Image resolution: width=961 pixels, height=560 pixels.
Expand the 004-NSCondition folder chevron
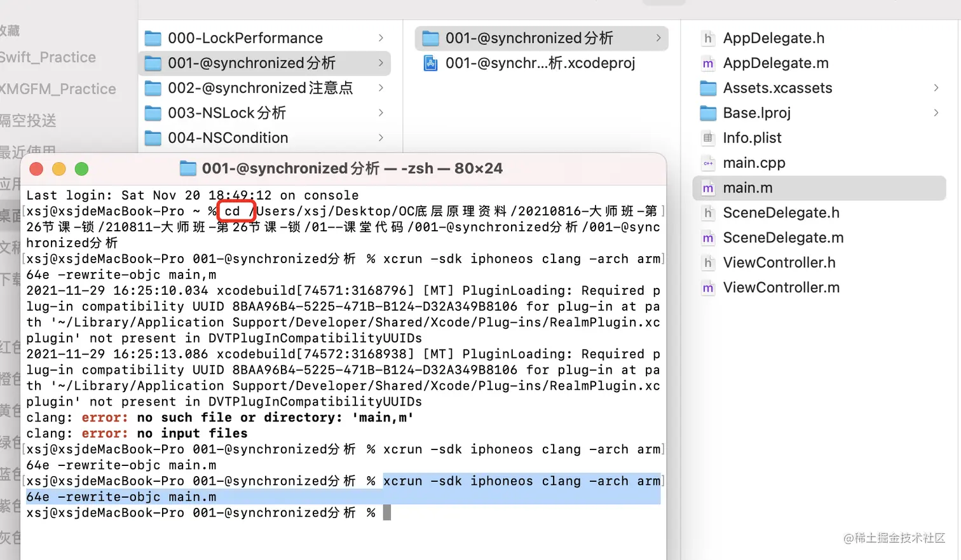point(381,138)
